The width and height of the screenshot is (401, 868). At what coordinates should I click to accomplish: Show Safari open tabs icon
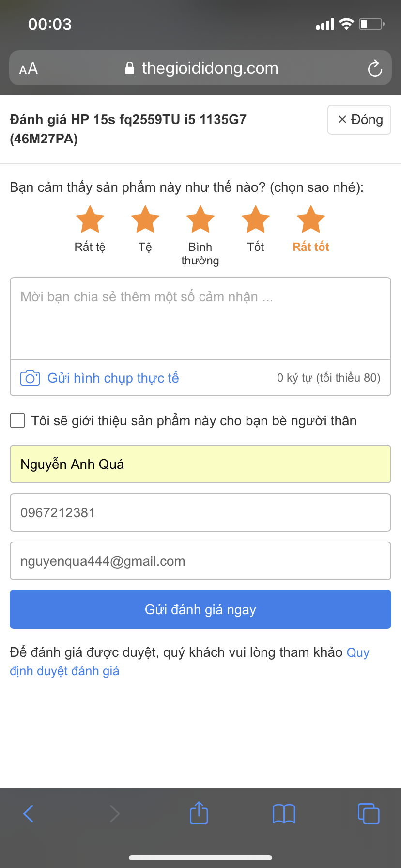click(369, 813)
